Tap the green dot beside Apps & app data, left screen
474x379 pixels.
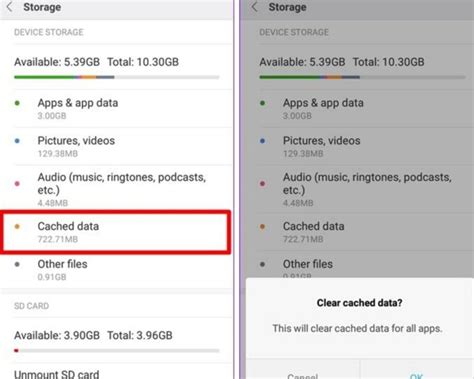[x=17, y=103]
